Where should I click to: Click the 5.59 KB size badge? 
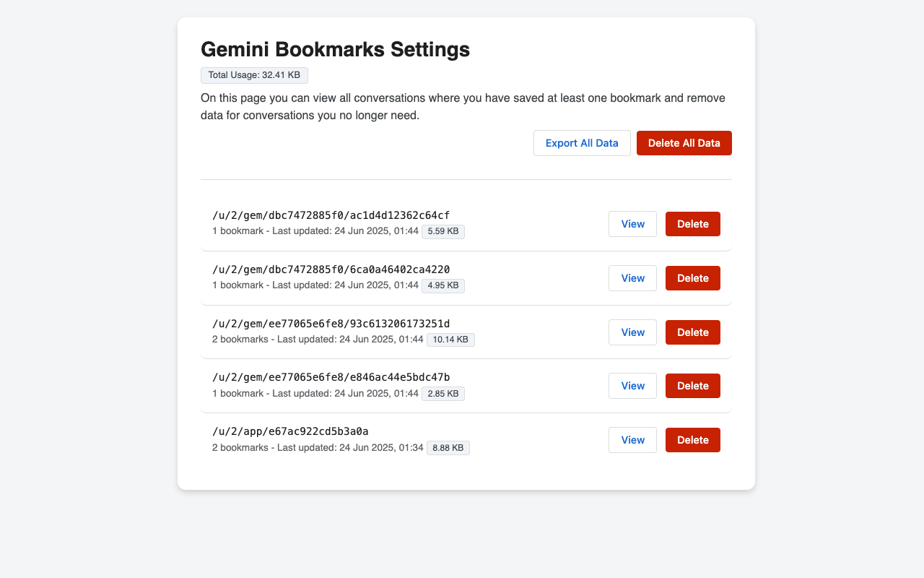tap(443, 232)
